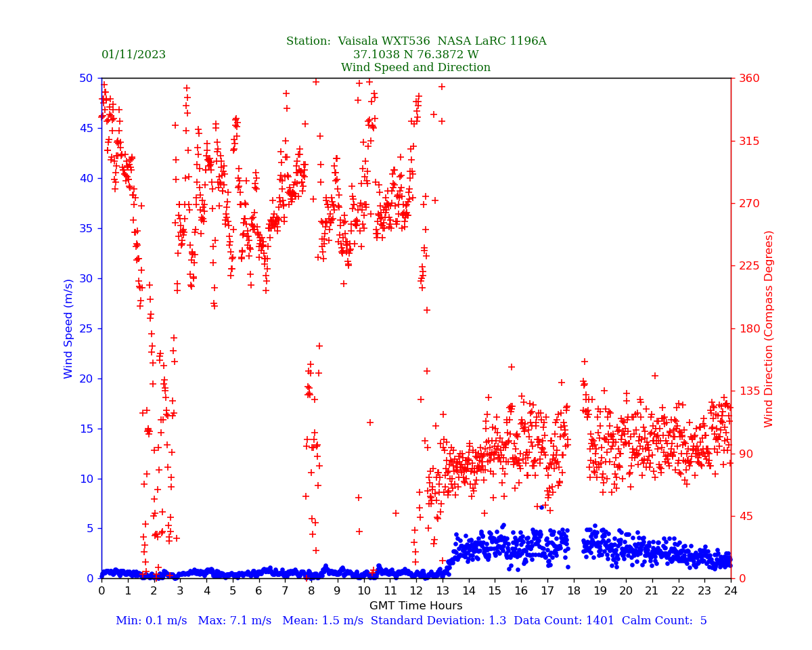Click the GMT Time Hours axis label
Image resolution: width=812 pixels, height=650 pixels.
[x=415, y=606]
